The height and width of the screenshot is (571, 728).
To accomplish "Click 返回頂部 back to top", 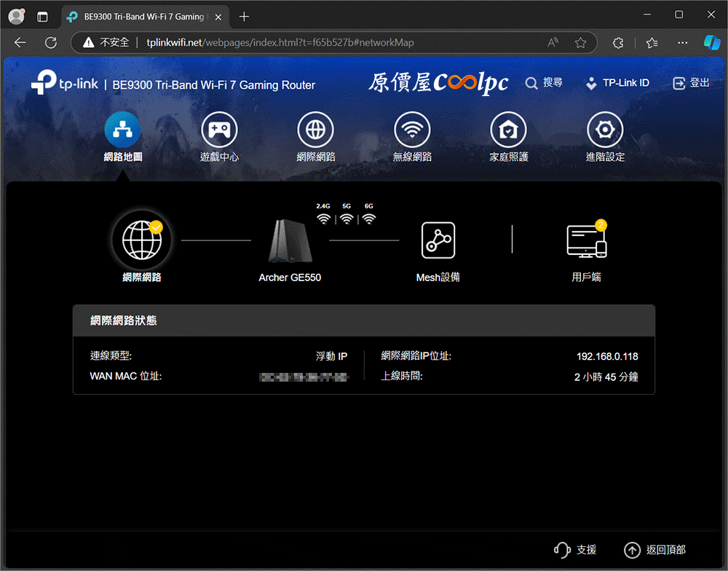I will click(x=654, y=550).
